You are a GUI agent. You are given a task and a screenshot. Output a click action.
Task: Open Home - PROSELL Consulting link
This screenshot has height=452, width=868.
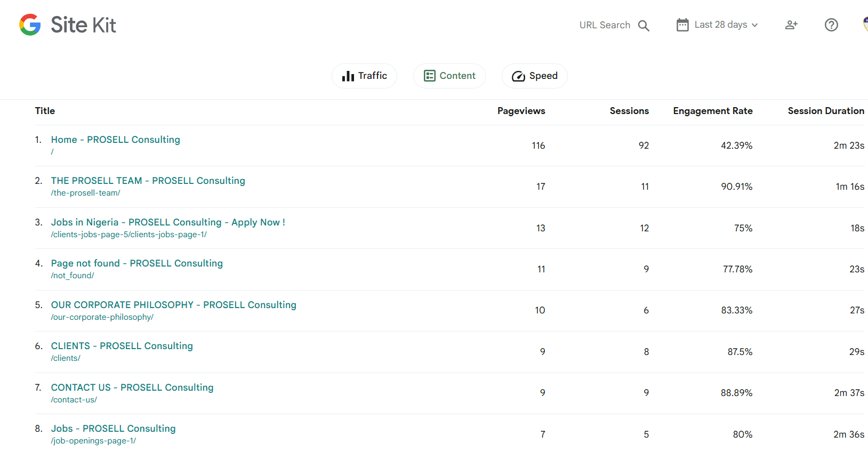(116, 140)
